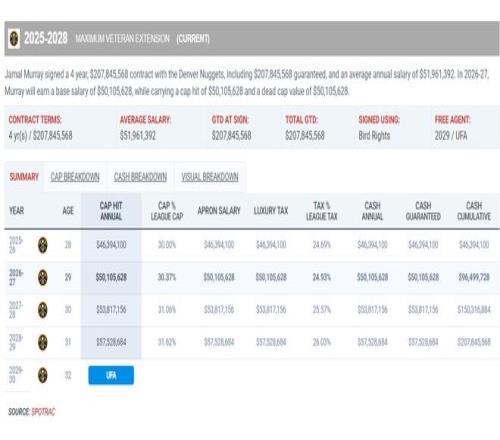
Task: Click the Cash Guaranteed column header
Action: tap(423, 211)
